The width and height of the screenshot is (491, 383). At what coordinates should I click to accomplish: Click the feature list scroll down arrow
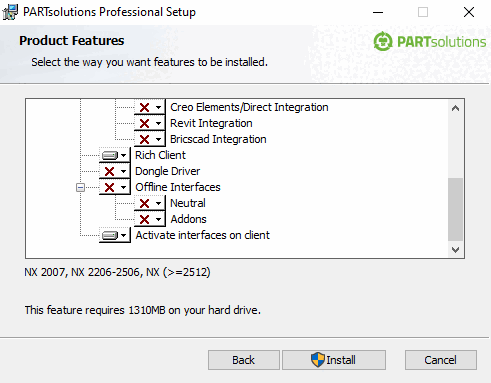[x=455, y=250]
